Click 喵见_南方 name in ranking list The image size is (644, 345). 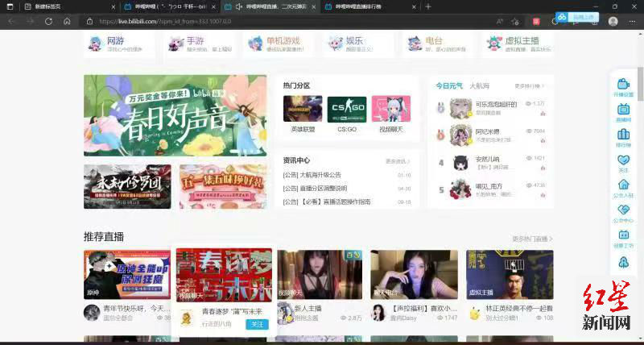point(489,186)
